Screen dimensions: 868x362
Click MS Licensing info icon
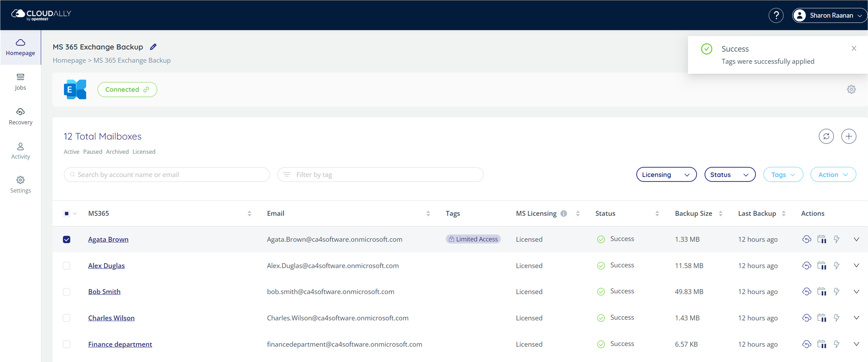(x=563, y=213)
